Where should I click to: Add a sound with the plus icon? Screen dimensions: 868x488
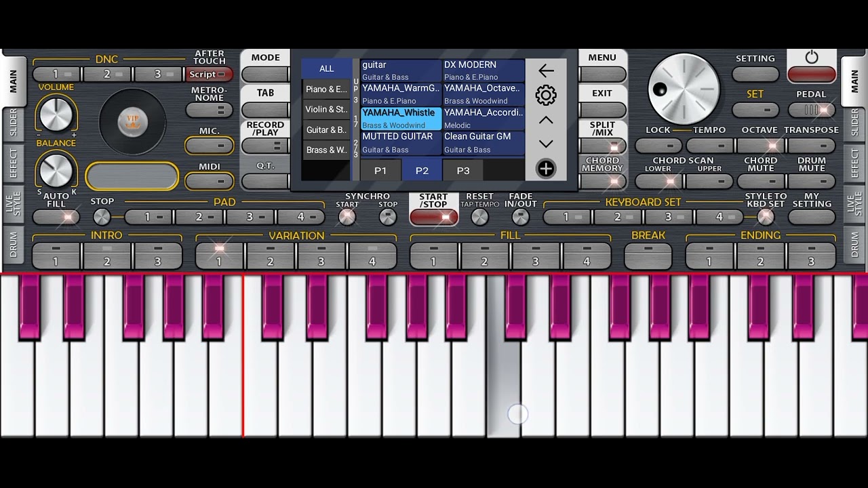pyautogui.click(x=546, y=169)
